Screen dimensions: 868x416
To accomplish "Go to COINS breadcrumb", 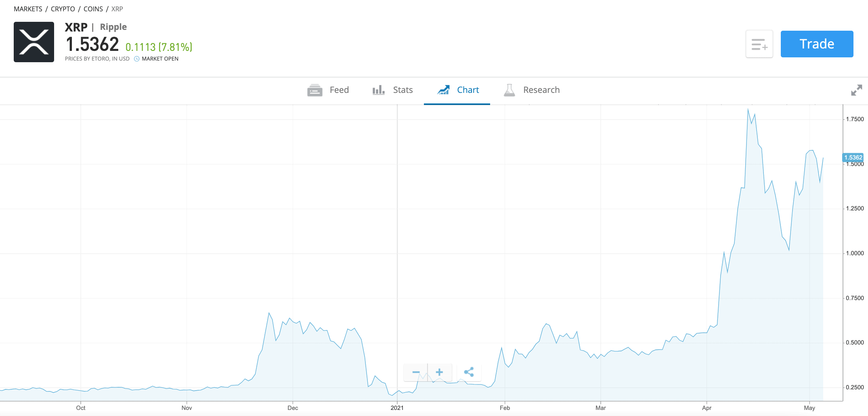I will (x=93, y=9).
